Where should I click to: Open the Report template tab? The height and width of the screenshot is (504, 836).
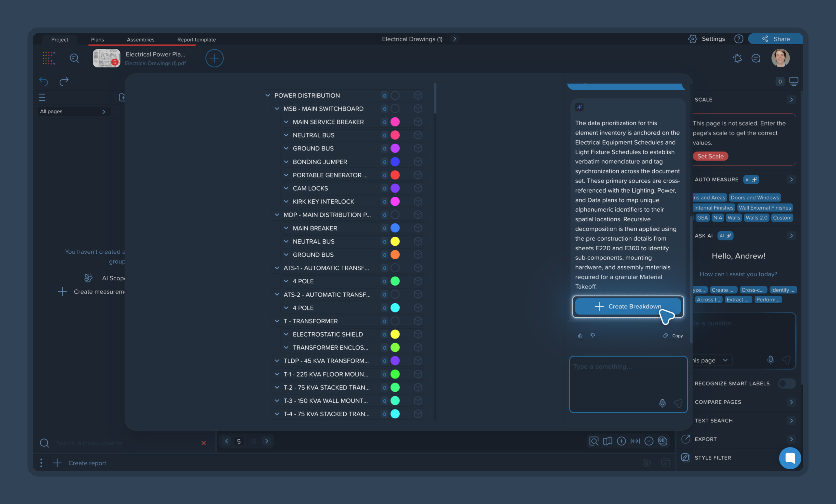click(x=196, y=40)
